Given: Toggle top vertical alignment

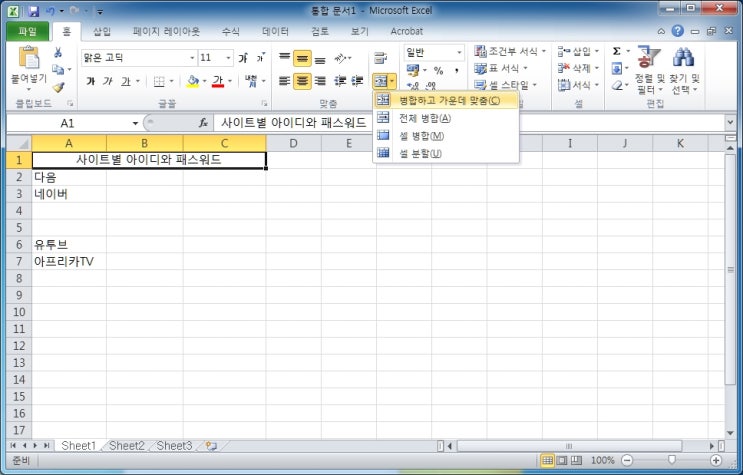Looking at the screenshot, I should tap(284, 58).
